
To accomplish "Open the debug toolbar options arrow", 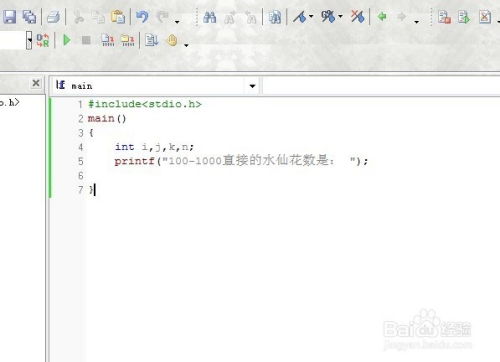I will click(x=186, y=45).
